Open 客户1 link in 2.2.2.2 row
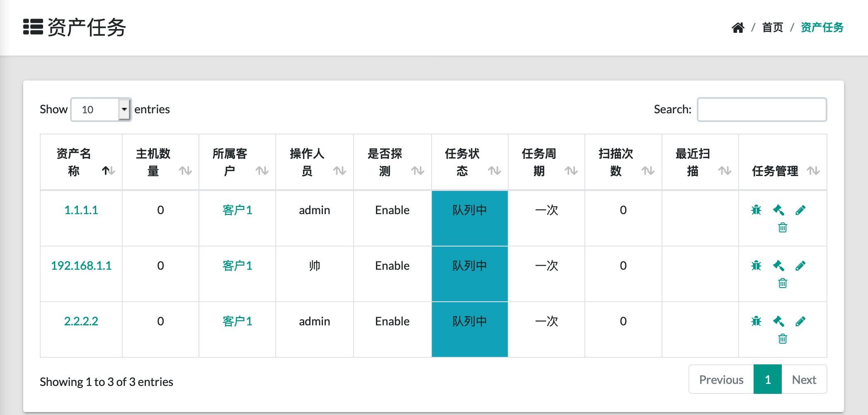 [237, 321]
